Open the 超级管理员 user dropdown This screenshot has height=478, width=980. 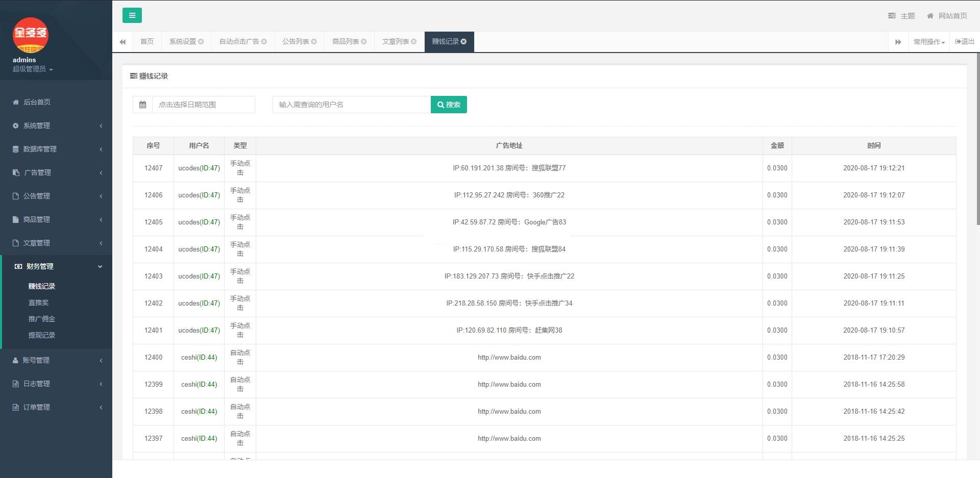pos(33,69)
